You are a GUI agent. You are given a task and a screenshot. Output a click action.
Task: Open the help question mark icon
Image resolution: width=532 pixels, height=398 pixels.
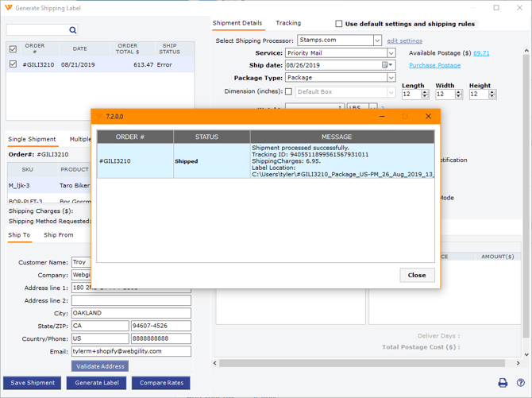tap(520, 383)
